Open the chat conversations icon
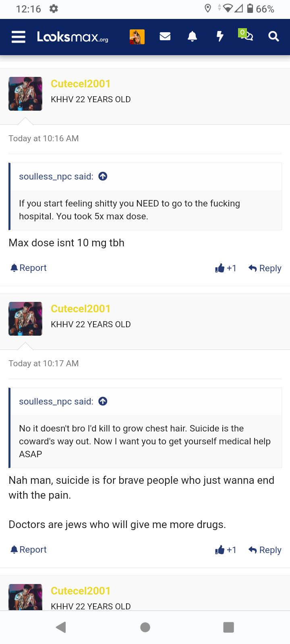290x644 pixels. [x=246, y=36]
